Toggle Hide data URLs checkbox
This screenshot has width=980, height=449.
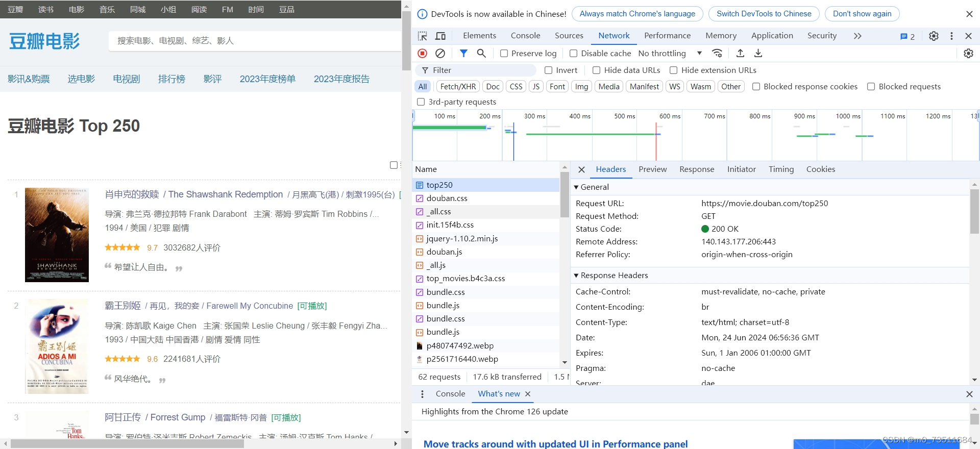coord(596,70)
